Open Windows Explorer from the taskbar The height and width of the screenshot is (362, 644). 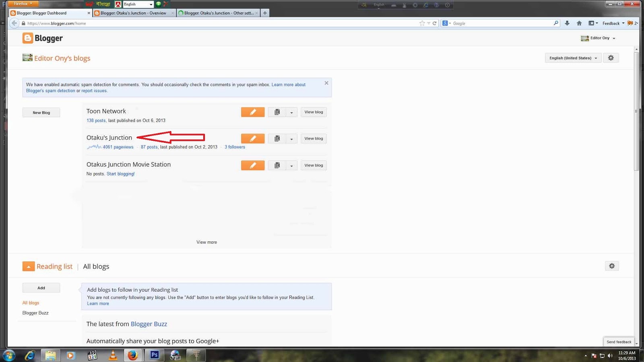click(50, 355)
